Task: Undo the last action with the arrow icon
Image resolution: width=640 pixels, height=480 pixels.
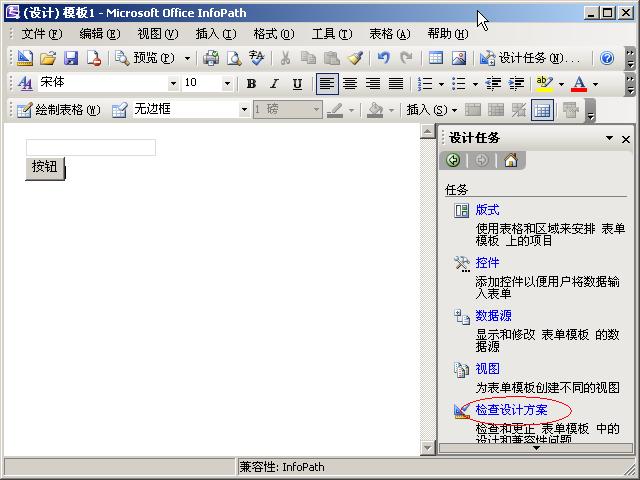Action: tap(383, 58)
